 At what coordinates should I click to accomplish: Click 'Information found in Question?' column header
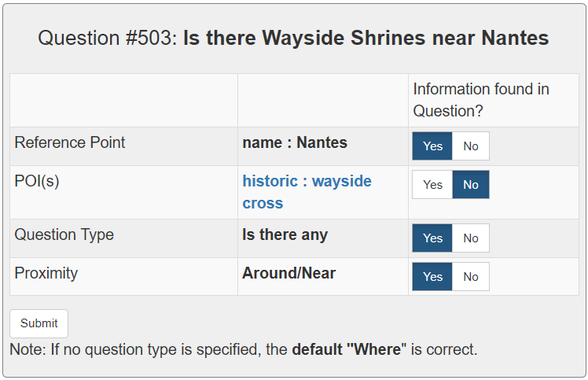[481, 100]
